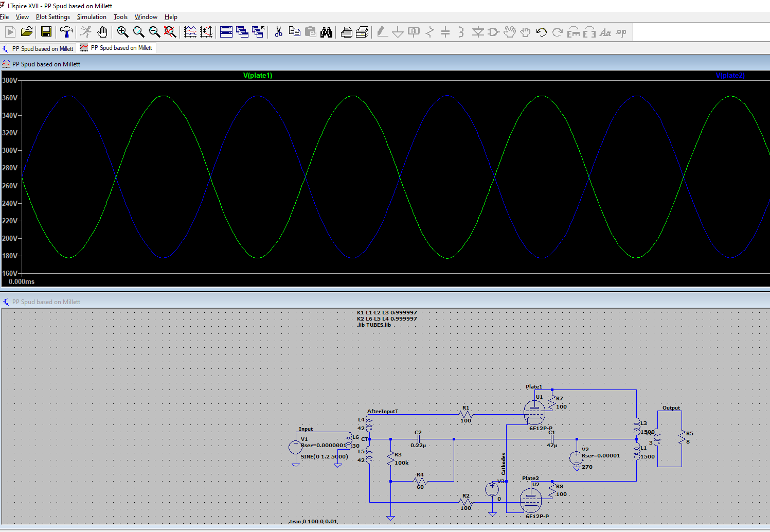Click the Halt simulation running-man icon
This screenshot has height=532, width=770.
pos(86,32)
